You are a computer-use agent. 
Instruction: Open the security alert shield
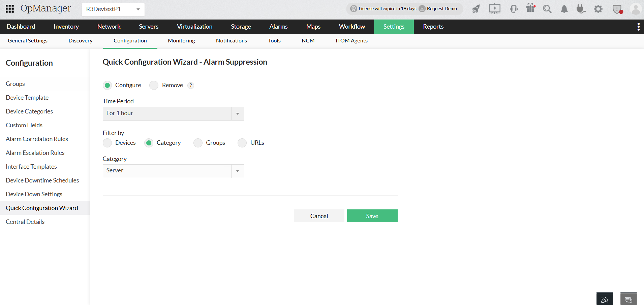[x=617, y=9]
